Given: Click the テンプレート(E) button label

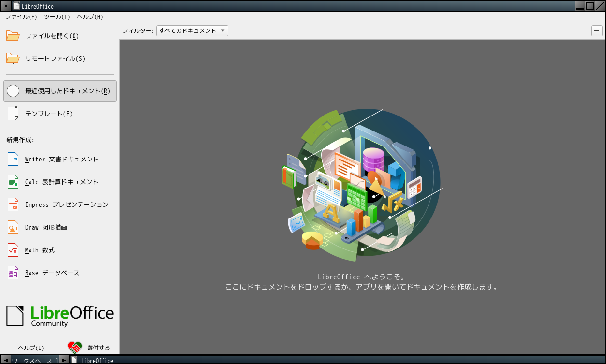Looking at the screenshot, I should 49,114.
